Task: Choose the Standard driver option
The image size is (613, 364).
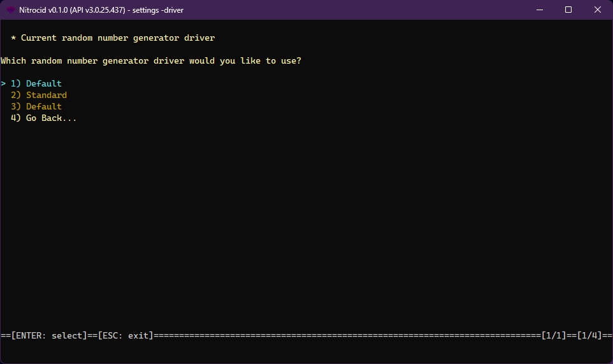Action: [x=46, y=95]
